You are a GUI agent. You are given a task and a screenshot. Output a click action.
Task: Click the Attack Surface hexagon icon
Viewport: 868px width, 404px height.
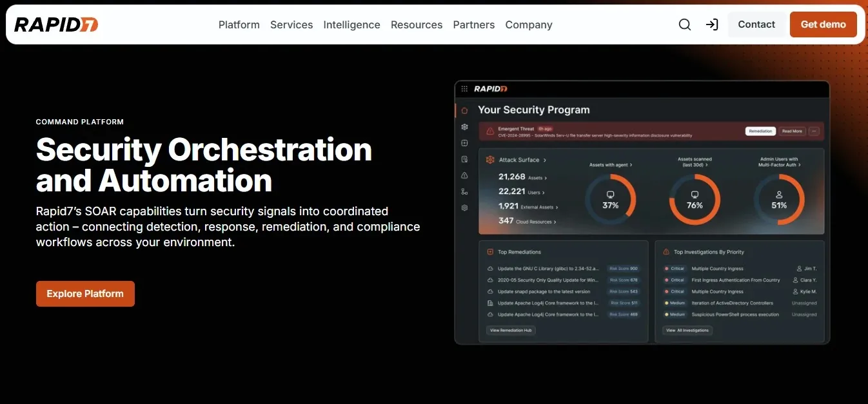pos(490,160)
